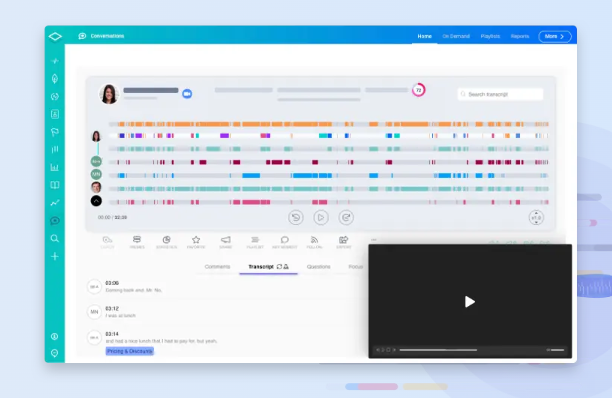Click the score ring showing 72
Image resolution: width=612 pixels, height=398 pixels.
(418, 90)
